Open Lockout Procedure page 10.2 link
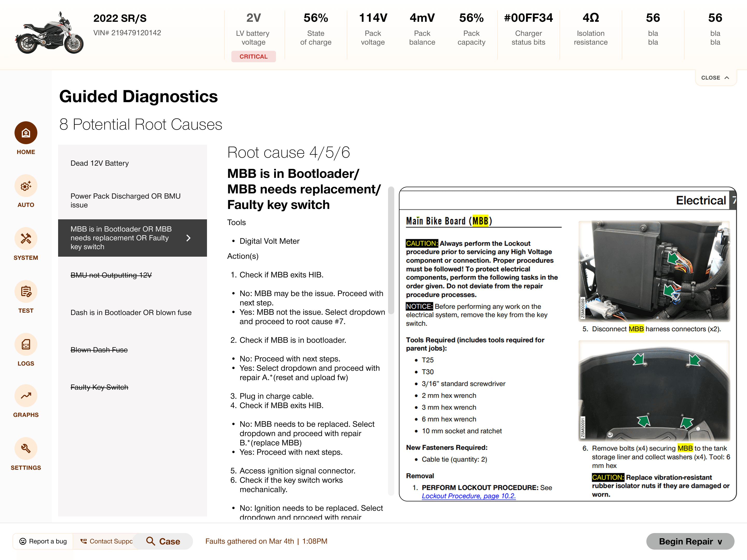The width and height of the screenshot is (747, 560). (468, 496)
